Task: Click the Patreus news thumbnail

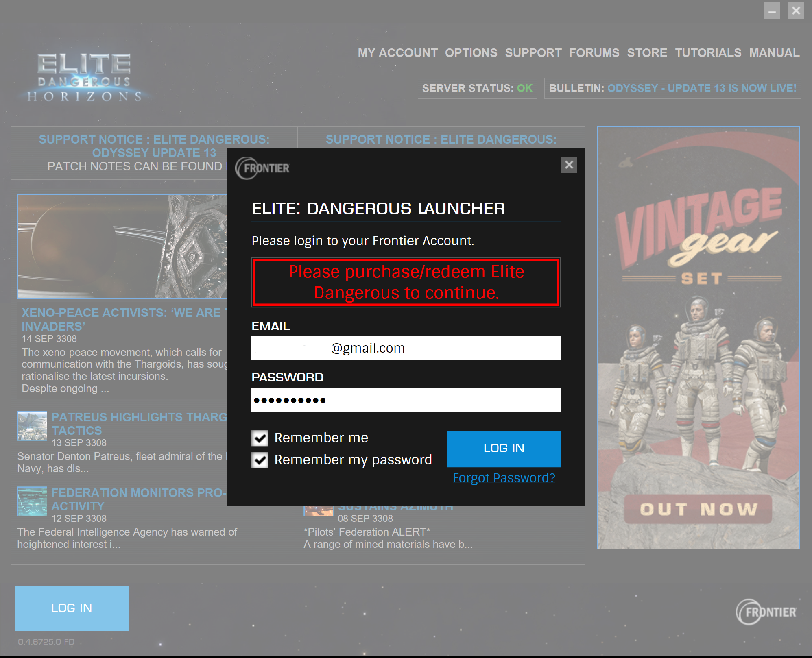Action: (32, 426)
